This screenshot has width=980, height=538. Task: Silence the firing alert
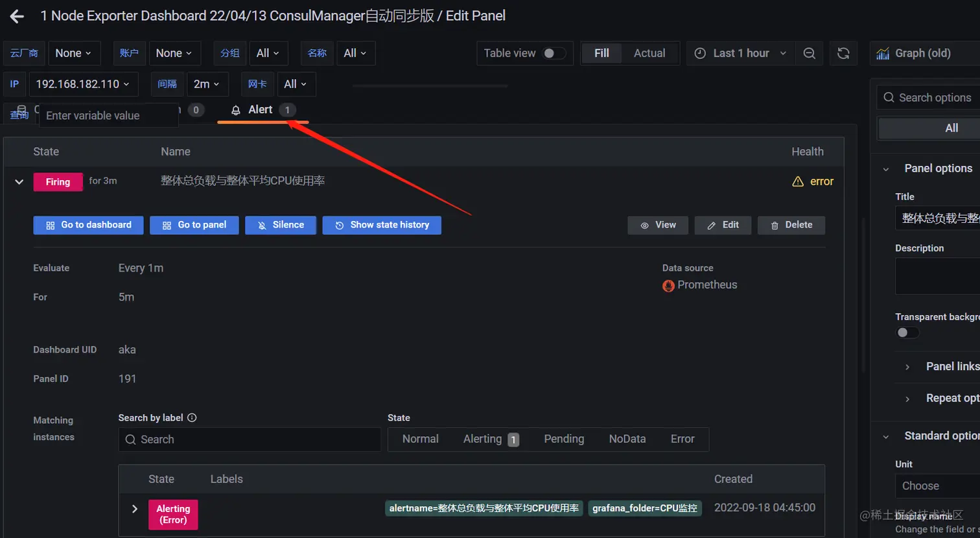[x=280, y=225]
